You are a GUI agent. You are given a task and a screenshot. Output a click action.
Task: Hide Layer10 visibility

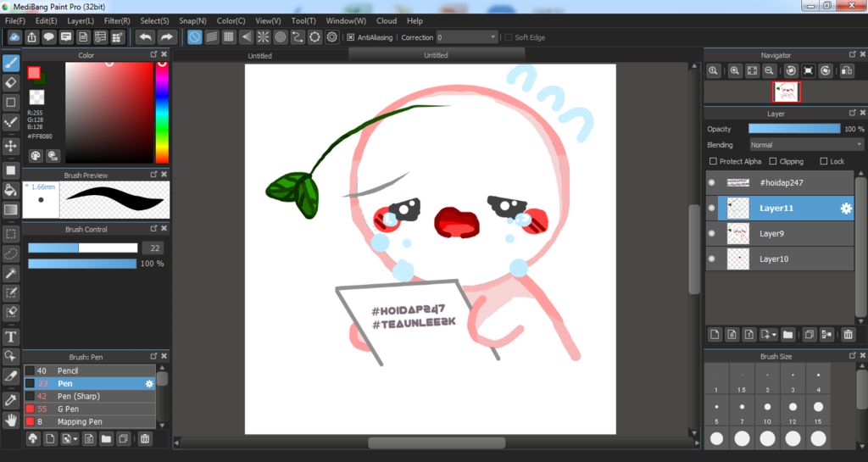pos(712,259)
